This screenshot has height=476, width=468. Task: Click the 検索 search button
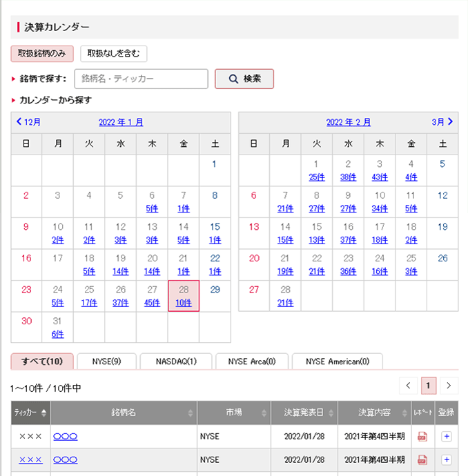point(244,79)
